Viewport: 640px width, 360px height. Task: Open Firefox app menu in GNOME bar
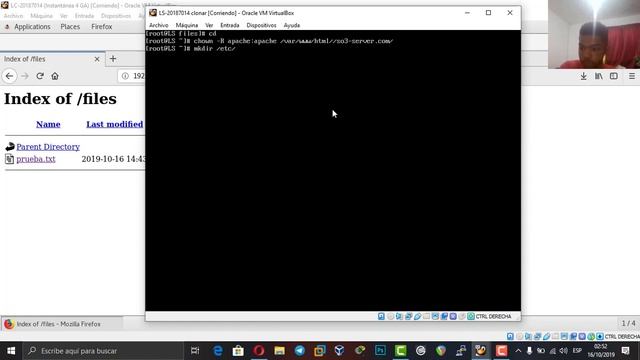[102, 27]
